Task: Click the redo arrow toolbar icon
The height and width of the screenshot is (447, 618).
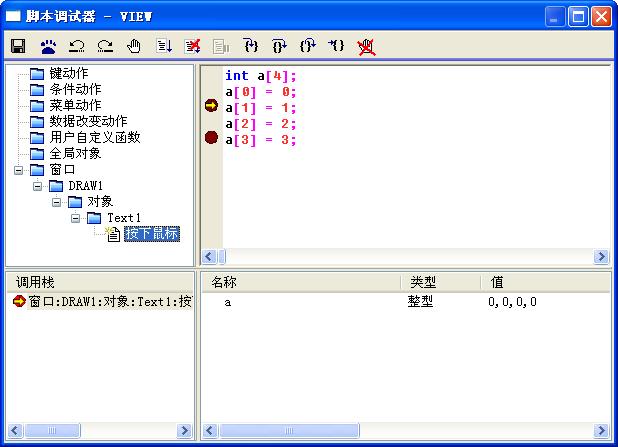Action: point(105,46)
